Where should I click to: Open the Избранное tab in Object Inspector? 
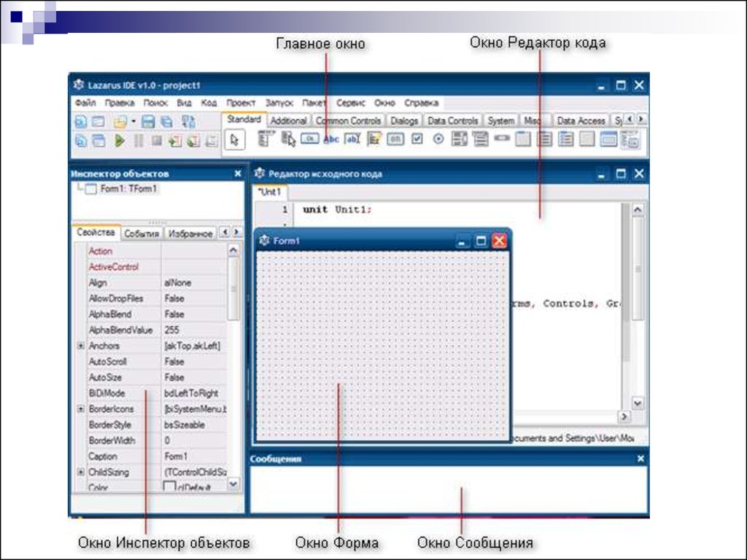point(190,233)
